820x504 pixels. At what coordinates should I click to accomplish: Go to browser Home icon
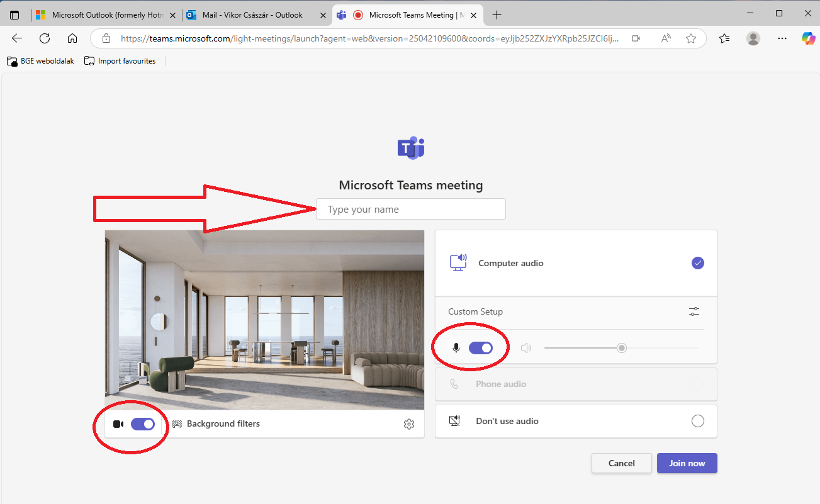tap(72, 38)
